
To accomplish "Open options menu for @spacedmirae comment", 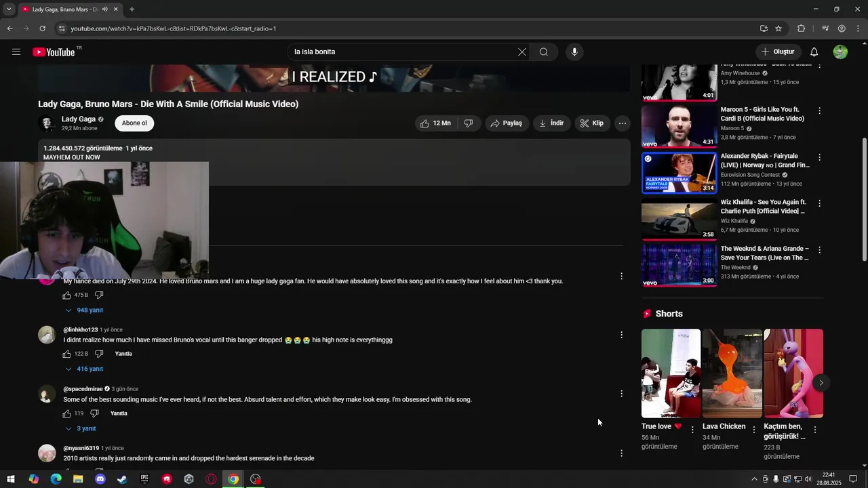I will [621, 394].
